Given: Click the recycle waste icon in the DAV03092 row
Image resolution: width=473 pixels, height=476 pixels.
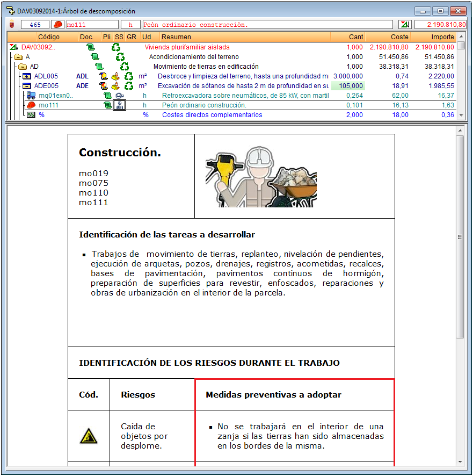Looking at the screenshot, I should coord(116,47).
